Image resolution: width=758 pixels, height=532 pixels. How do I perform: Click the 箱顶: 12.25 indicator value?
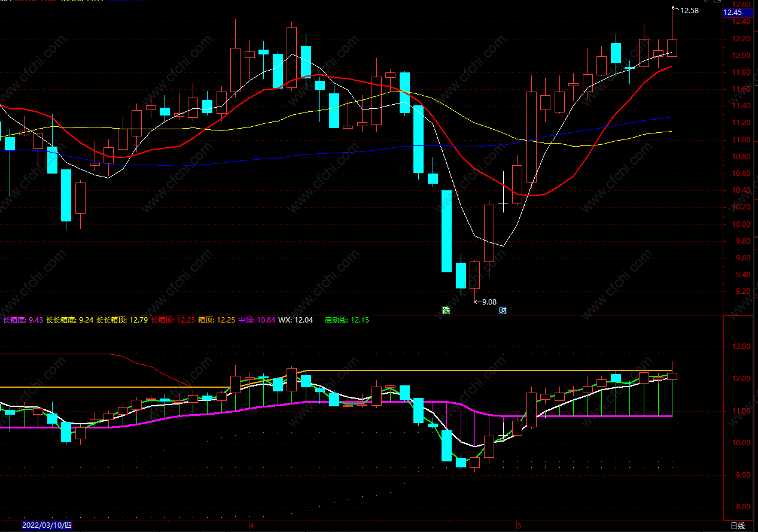(x=217, y=320)
